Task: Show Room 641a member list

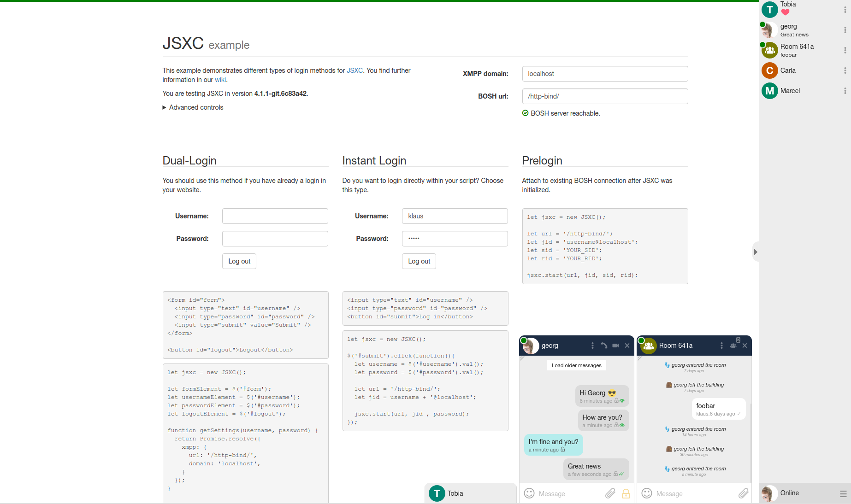Action: point(733,346)
